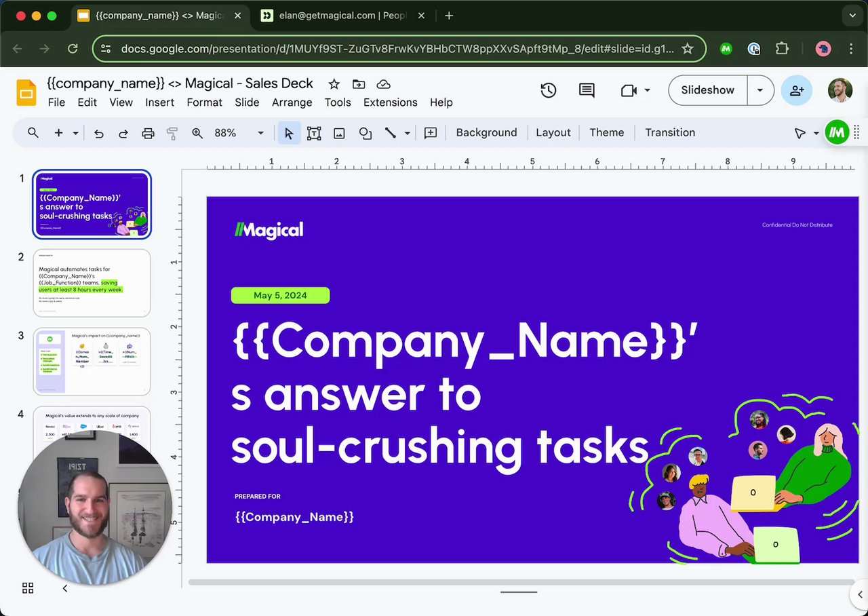Click the Share add-person button
This screenshot has height=616, width=868.
tap(796, 90)
